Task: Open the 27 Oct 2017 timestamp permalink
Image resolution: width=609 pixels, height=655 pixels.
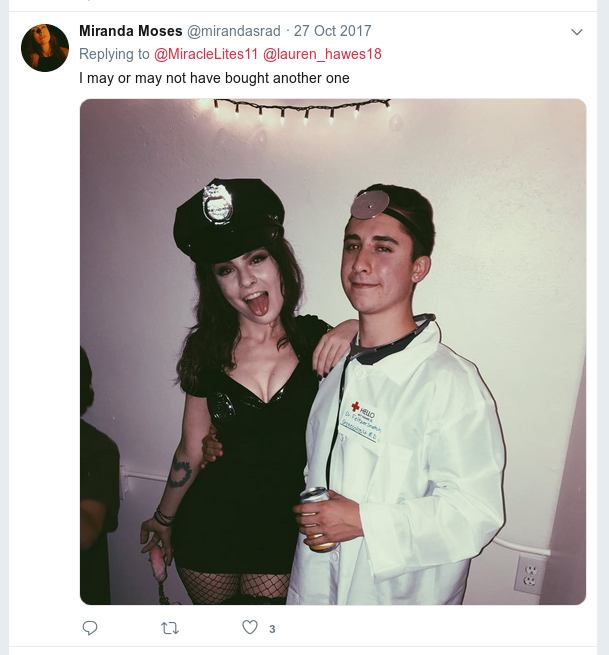Action: (332, 31)
